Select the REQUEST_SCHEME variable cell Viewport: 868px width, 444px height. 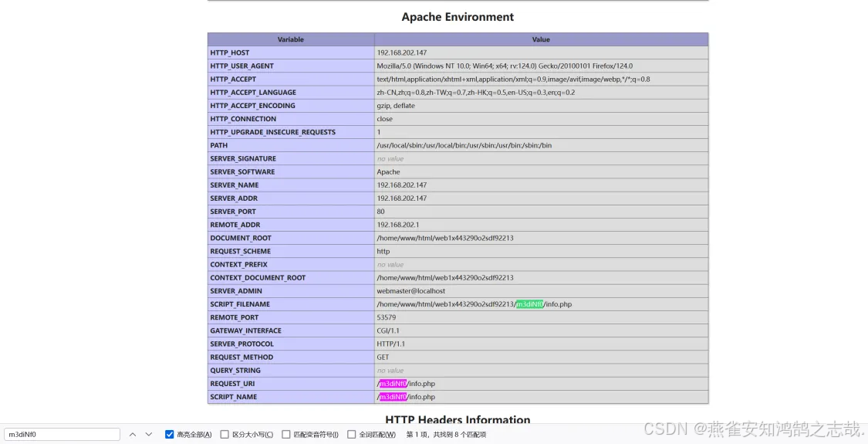pyautogui.click(x=291, y=252)
